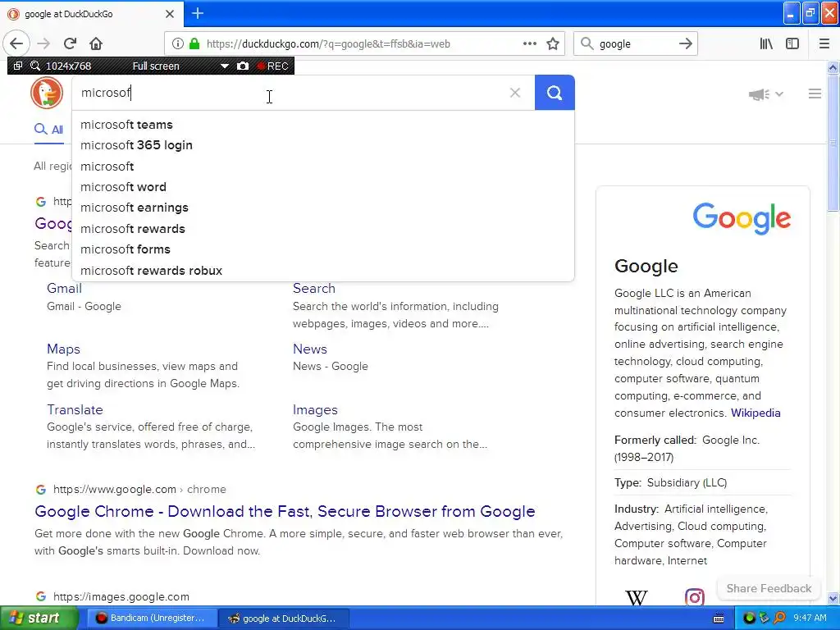The width and height of the screenshot is (840, 630).
Task: Switch to google at DuckDuckGo tab
Action: coord(91,14)
